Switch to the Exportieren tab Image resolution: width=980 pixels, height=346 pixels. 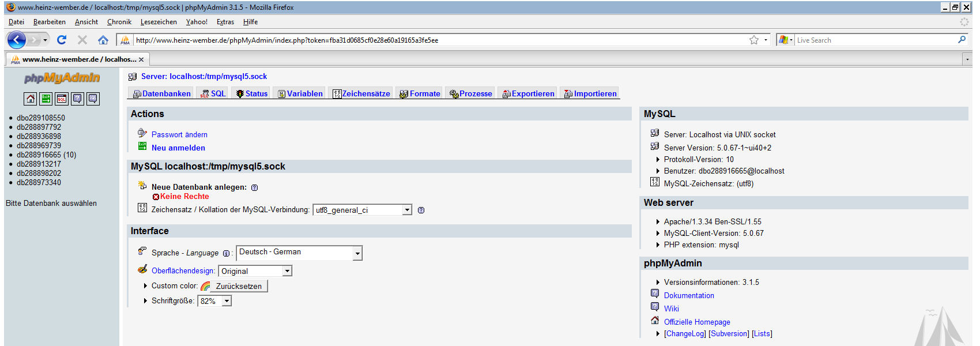(528, 93)
